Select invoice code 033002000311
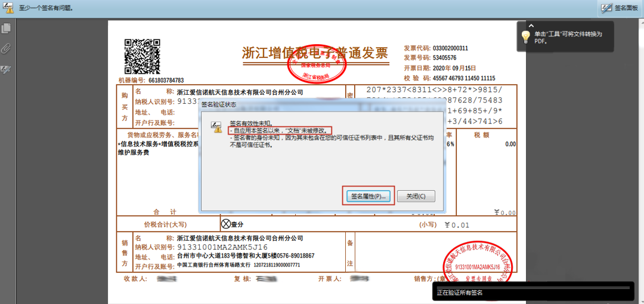Image resolution: width=644 pixels, height=304 pixels. point(450,48)
